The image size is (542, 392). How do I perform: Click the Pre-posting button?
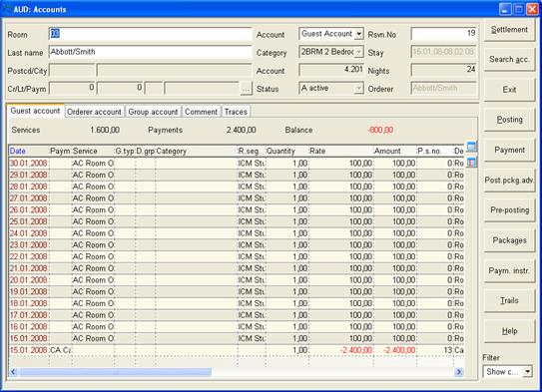[x=509, y=210]
